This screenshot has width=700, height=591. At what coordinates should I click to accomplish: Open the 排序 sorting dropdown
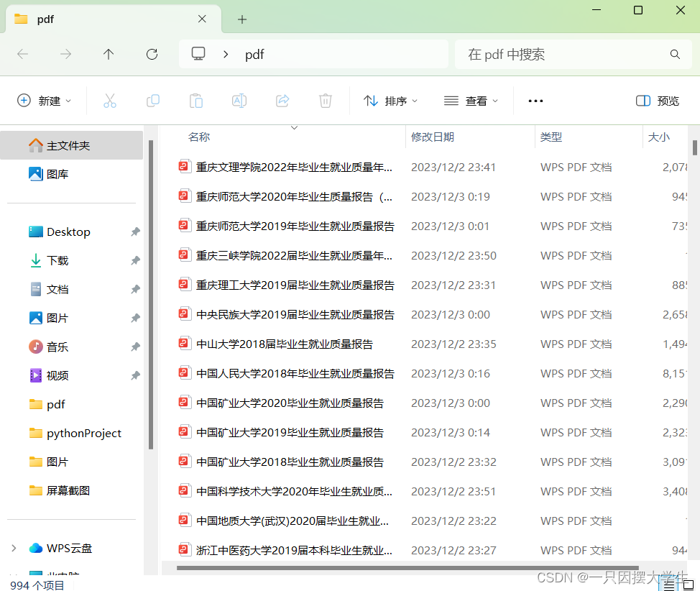pyautogui.click(x=391, y=101)
